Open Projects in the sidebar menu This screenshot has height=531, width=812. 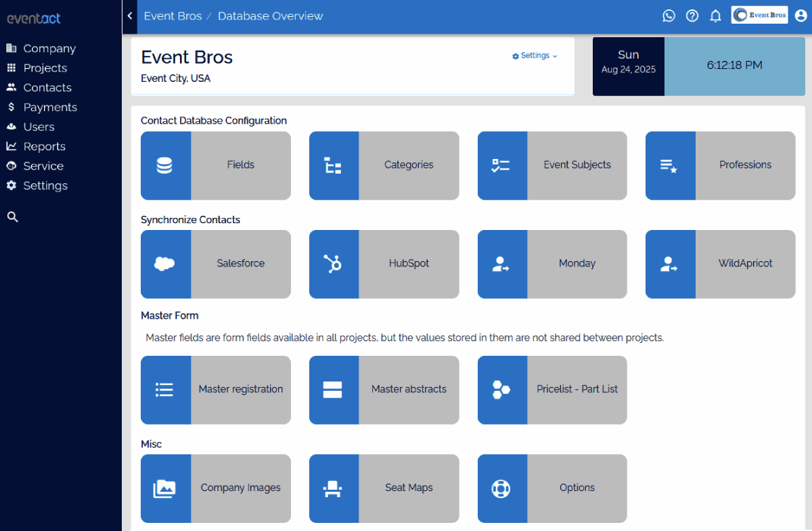[x=45, y=68]
